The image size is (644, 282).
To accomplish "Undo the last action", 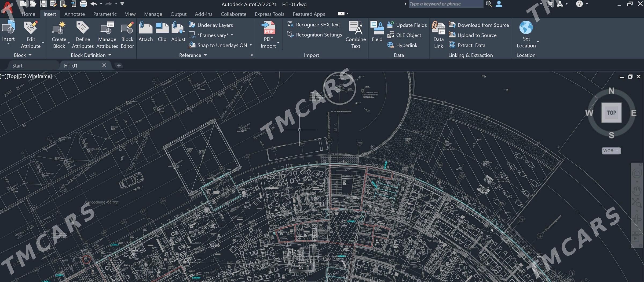I will pos(94,4).
